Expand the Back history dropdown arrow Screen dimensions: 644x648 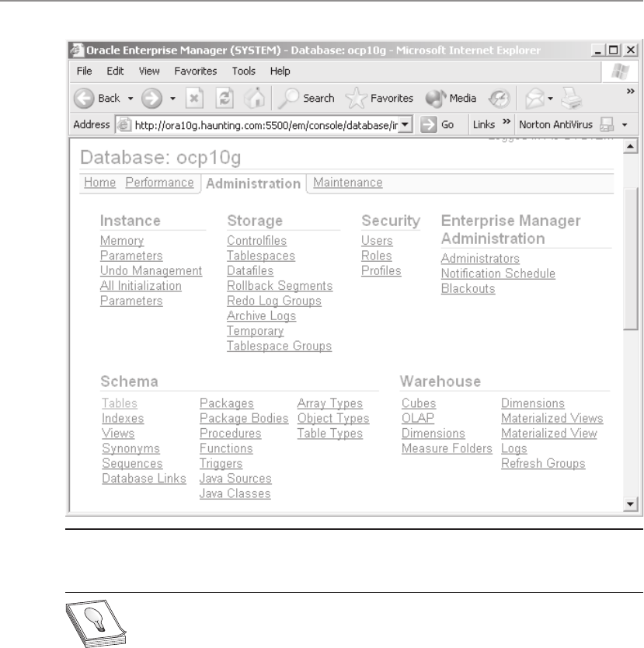coord(131,99)
